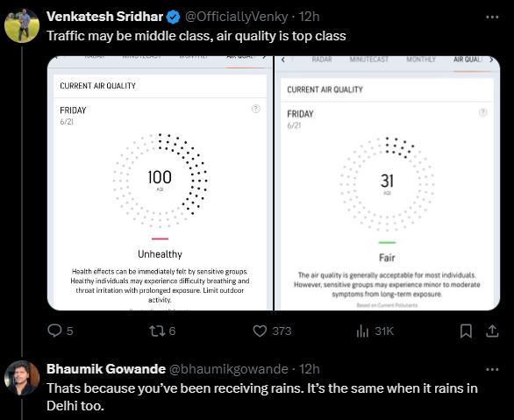Open the @OfficiallyVenky handle link
This screenshot has width=514, height=420.
[x=237, y=17]
